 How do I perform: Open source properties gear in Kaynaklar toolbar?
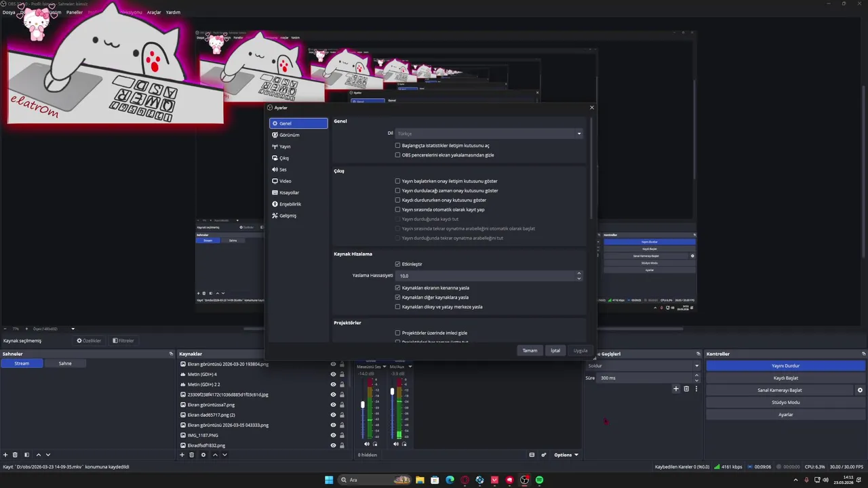pos(203,455)
